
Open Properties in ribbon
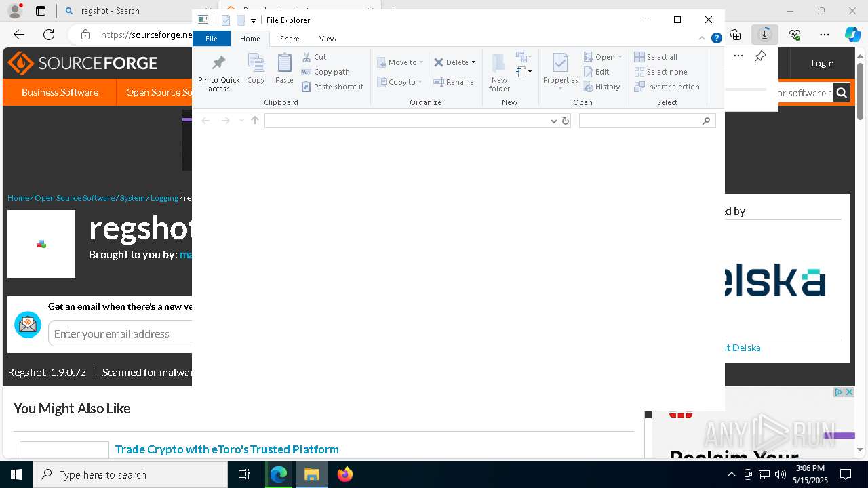[560, 71]
